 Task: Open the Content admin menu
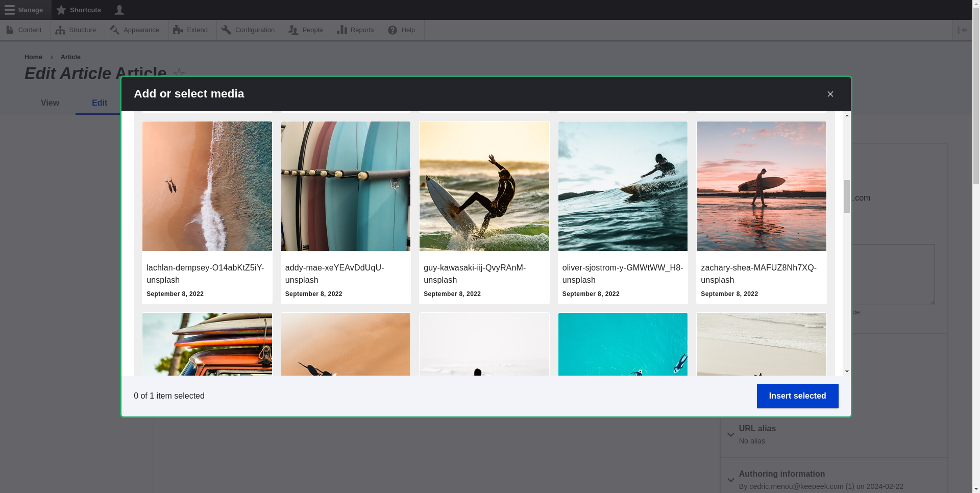tap(25, 30)
